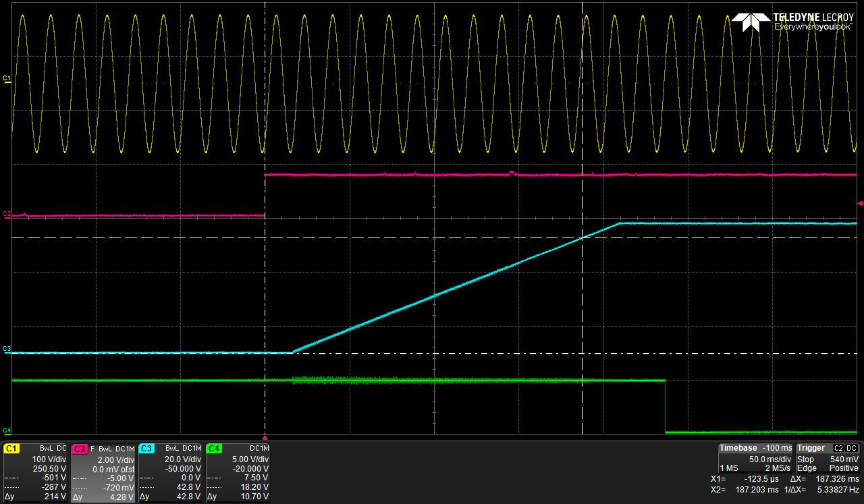Click the DC coupling badge in Trigger box

point(852,448)
